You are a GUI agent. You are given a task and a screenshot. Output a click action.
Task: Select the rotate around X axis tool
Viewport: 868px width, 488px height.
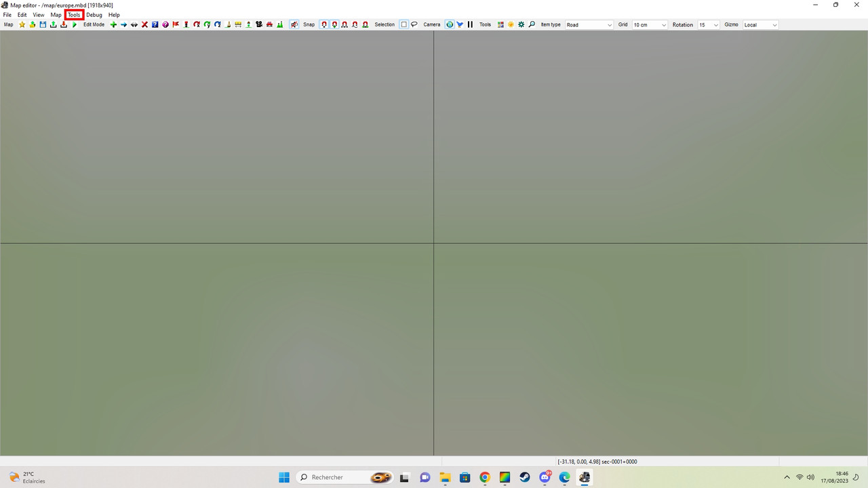(x=197, y=24)
